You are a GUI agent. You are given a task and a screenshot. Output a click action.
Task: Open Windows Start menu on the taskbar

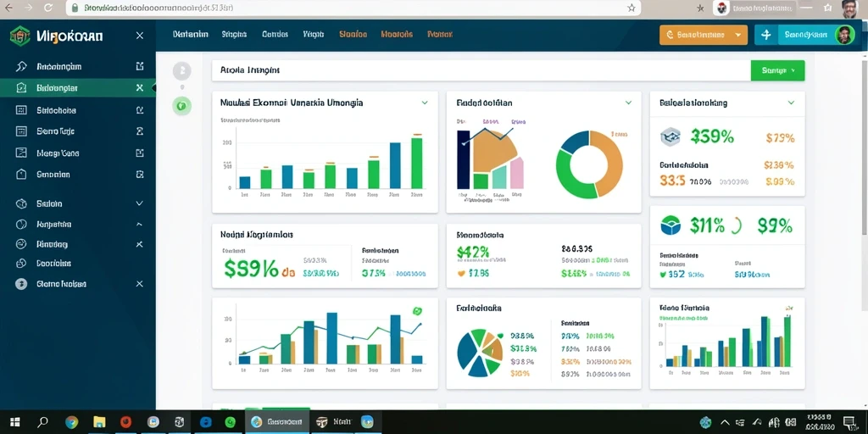point(14,422)
